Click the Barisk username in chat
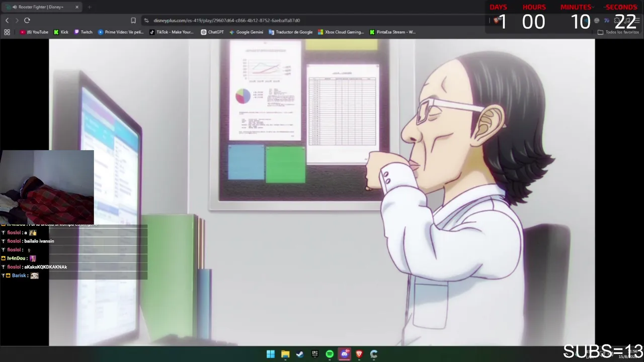Viewport: 644px width, 362px height. 19,276
